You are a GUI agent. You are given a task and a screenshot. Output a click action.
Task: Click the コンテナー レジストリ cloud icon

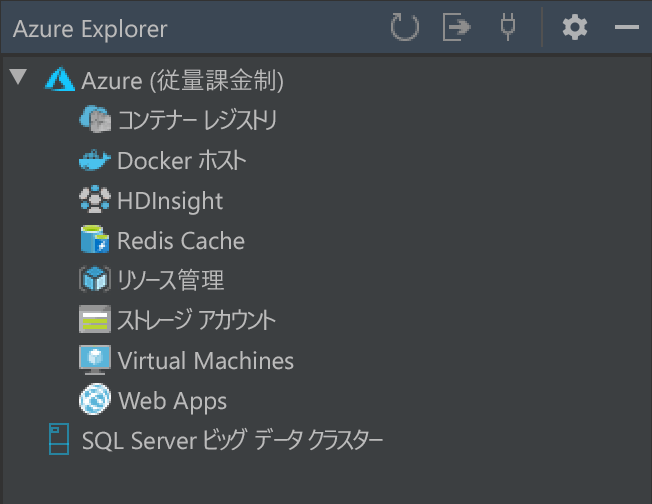(95, 119)
